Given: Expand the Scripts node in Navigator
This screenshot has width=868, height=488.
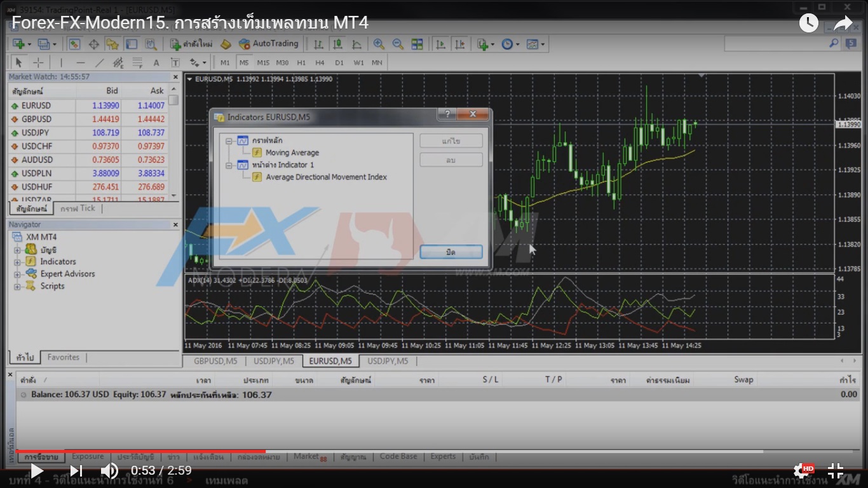Looking at the screenshot, I should tap(17, 287).
